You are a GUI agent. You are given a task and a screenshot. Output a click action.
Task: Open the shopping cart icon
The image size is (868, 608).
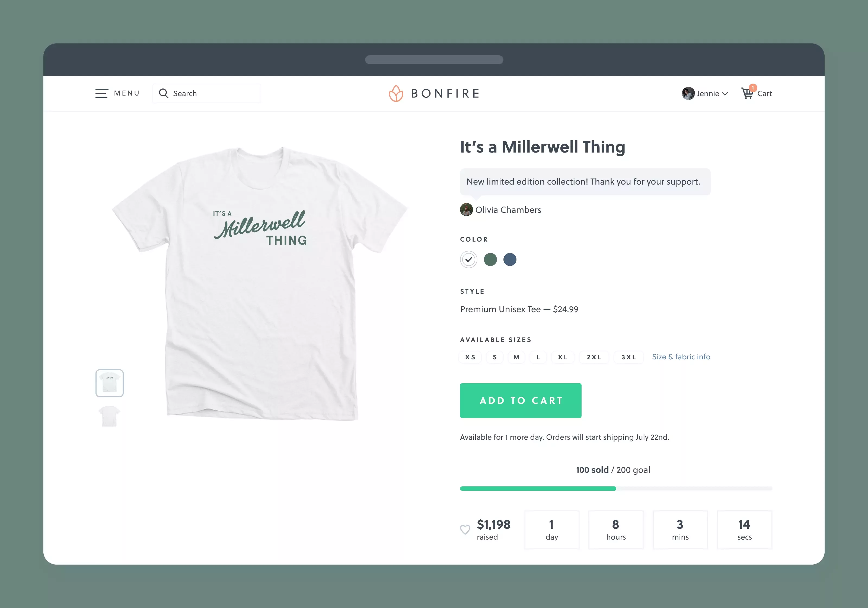click(x=747, y=93)
